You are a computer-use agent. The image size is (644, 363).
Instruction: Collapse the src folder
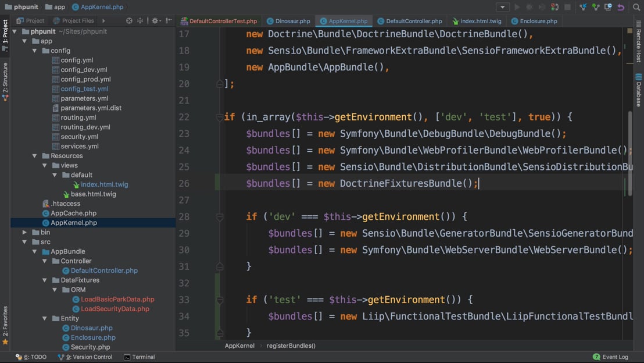click(24, 242)
